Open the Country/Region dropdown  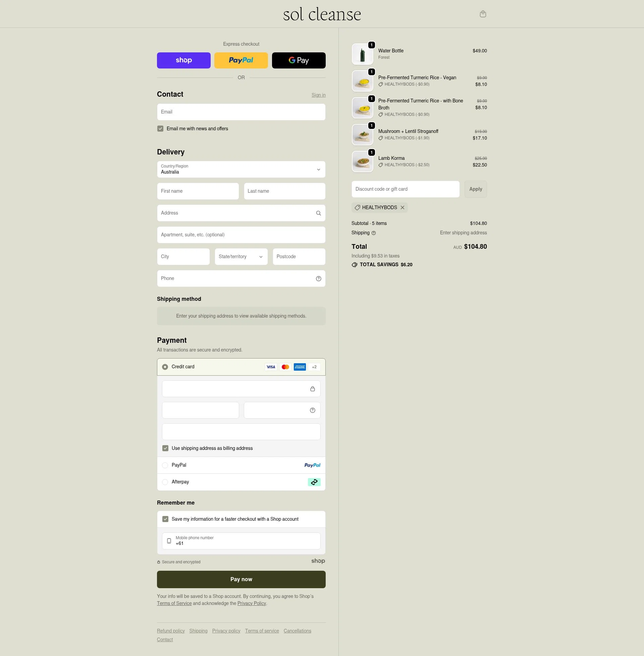(x=241, y=169)
